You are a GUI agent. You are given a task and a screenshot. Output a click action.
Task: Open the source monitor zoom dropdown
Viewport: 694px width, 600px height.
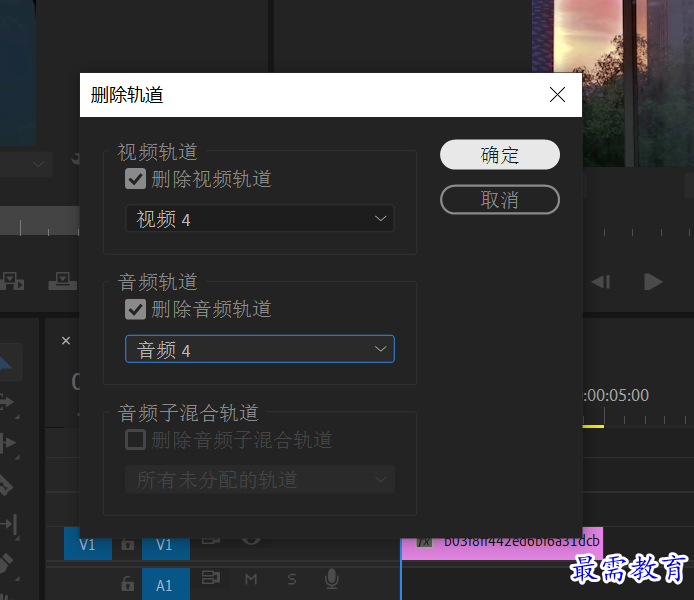(26, 165)
